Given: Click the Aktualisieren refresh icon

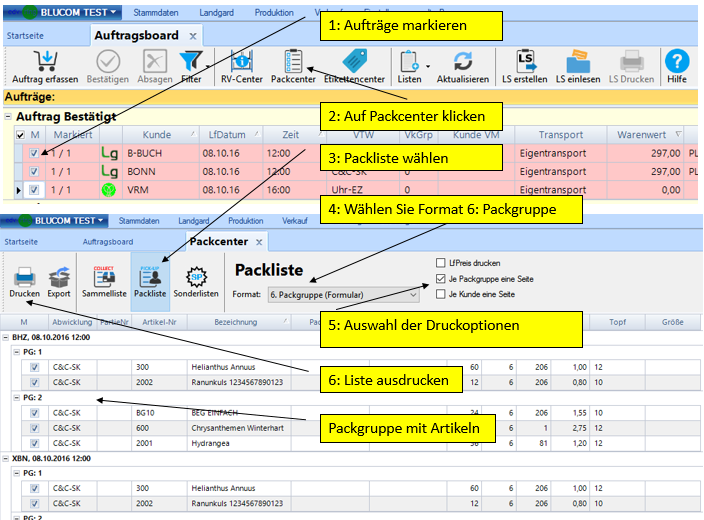Looking at the screenshot, I should (x=462, y=61).
